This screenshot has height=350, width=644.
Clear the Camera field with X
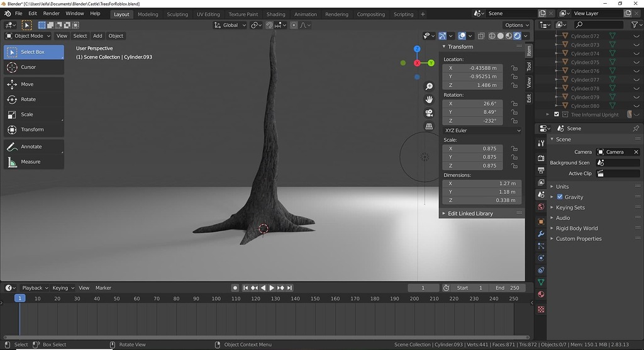coord(636,152)
